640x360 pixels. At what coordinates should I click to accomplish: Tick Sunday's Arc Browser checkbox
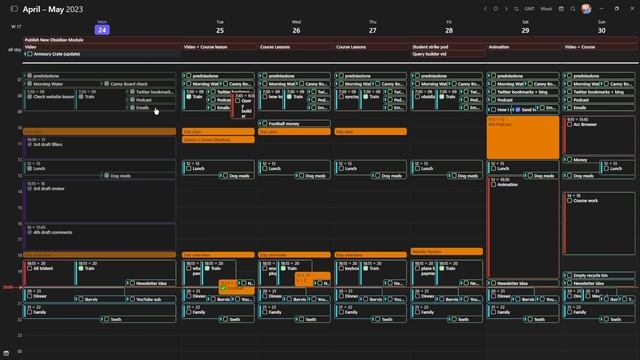569,124
